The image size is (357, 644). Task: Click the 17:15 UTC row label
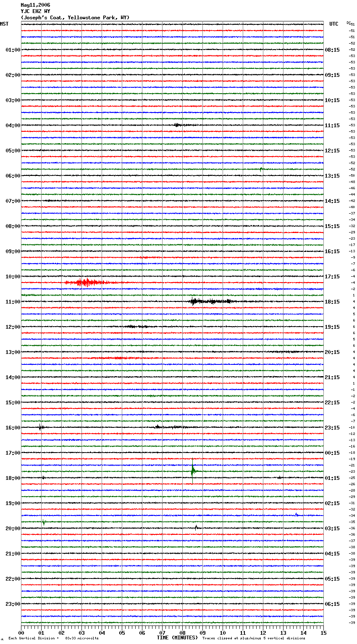pyautogui.click(x=332, y=277)
